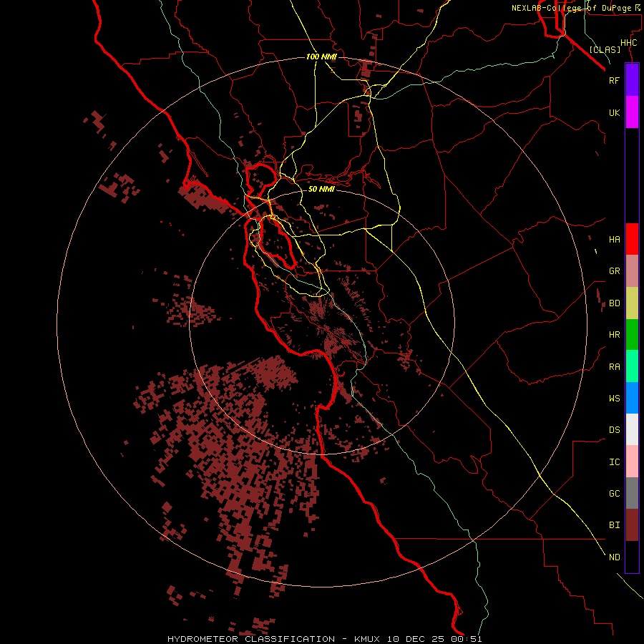Click the HA red legend swatch

pos(632,239)
